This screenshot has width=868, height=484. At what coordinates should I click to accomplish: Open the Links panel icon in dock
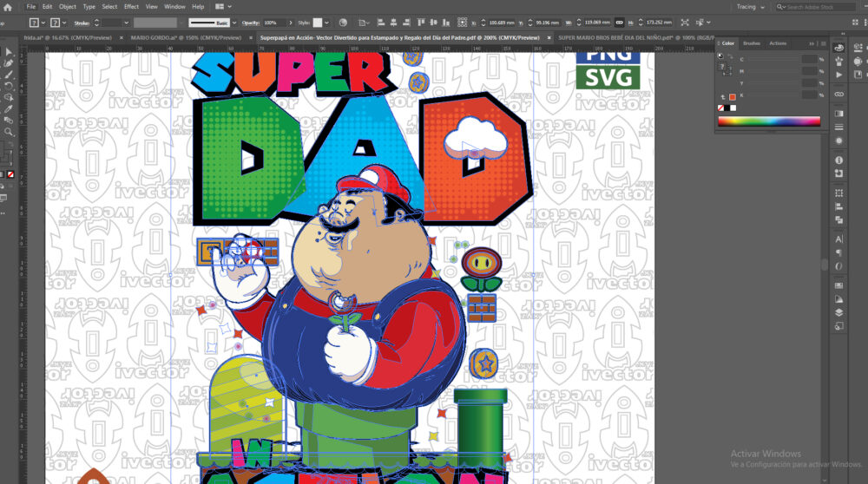pyautogui.click(x=839, y=94)
